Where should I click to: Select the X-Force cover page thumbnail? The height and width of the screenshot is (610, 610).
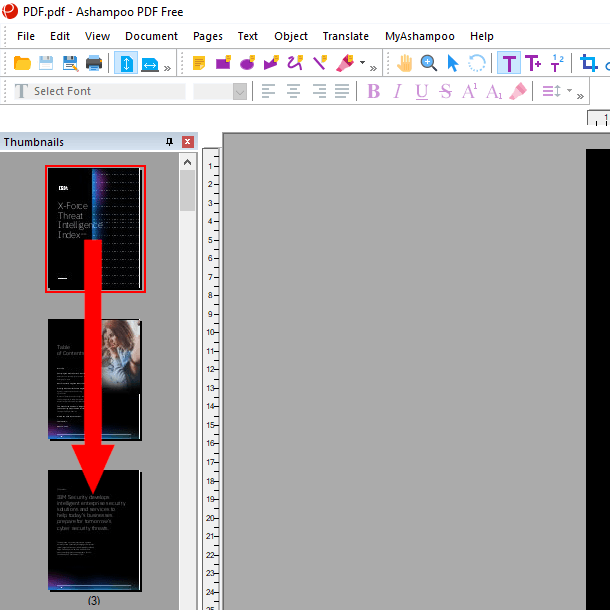click(95, 229)
